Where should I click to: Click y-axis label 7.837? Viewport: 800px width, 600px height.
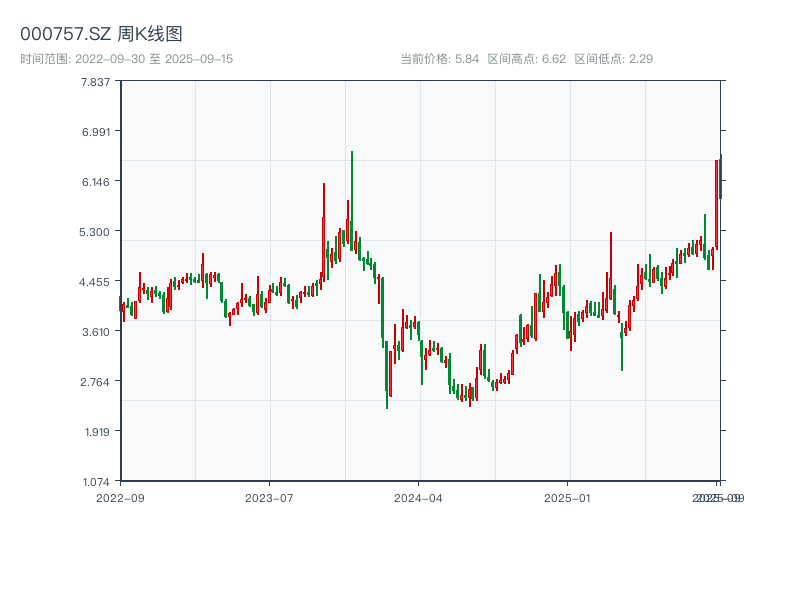pyautogui.click(x=95, y=82)
